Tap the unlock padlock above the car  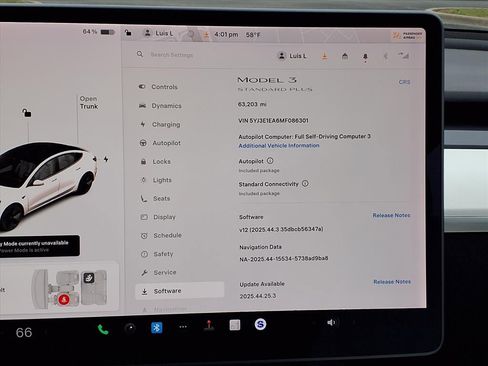pyautogui.click(x=27, y=113)
